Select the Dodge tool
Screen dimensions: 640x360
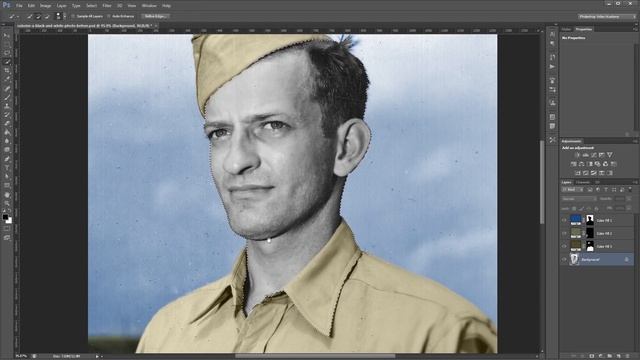7,150
